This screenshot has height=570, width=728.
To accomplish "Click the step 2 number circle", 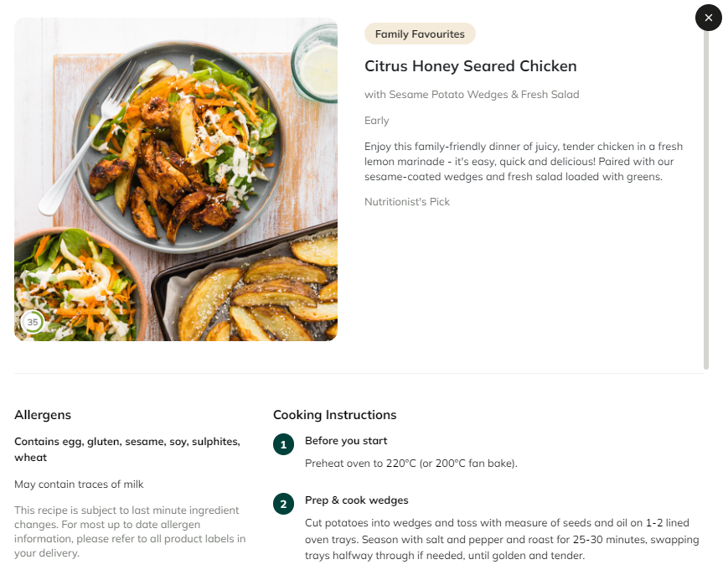I will pos(283,504).
